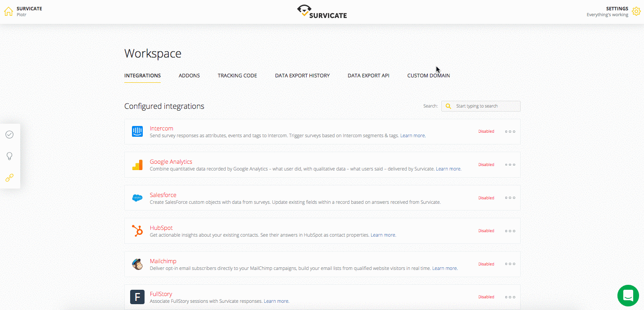Click the Survicate logo in the header
Viewport: 644px width, 310px height.
(x=322, y=12)
